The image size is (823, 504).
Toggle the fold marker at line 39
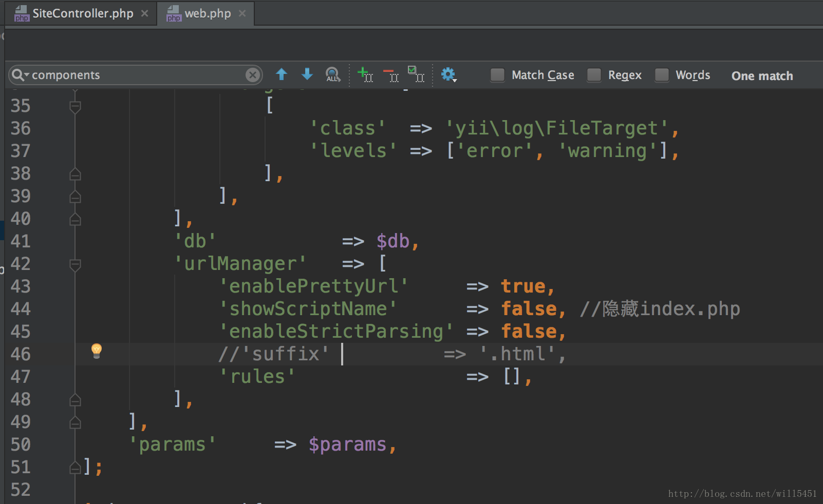point(75,197)
